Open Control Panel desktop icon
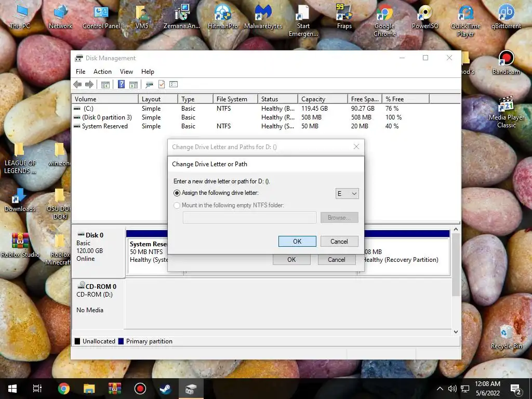Viewport: 532px width, 399px height. (101, 17)
